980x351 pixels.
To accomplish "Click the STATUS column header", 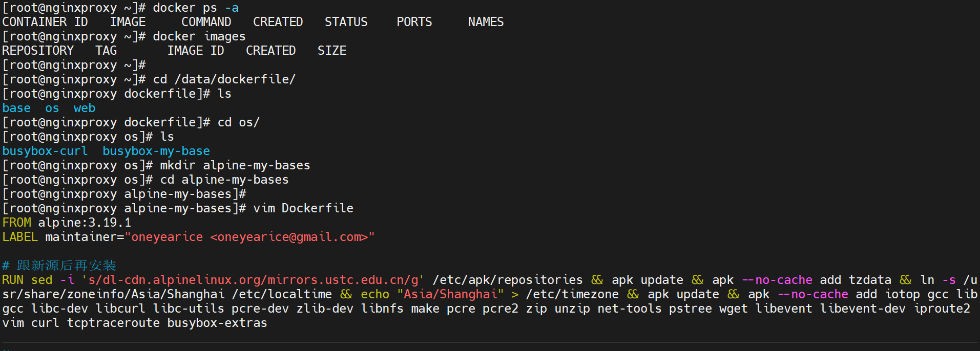I will tap(346, 22).
